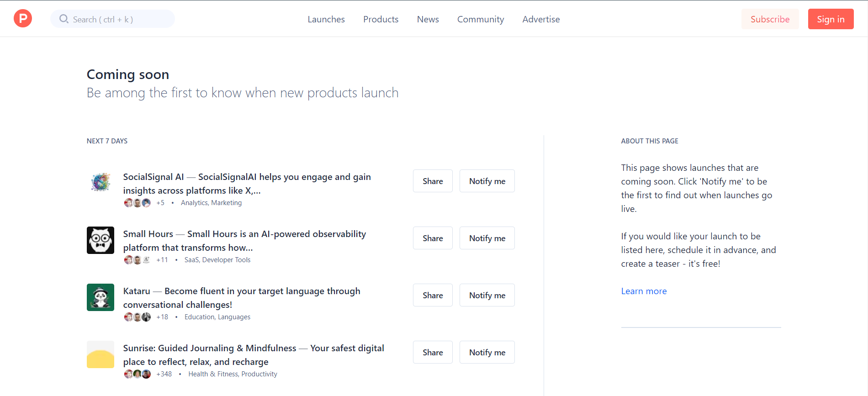Click Notify me for Kataru
The height and width of the screenshot is (396, 868).
487,295
